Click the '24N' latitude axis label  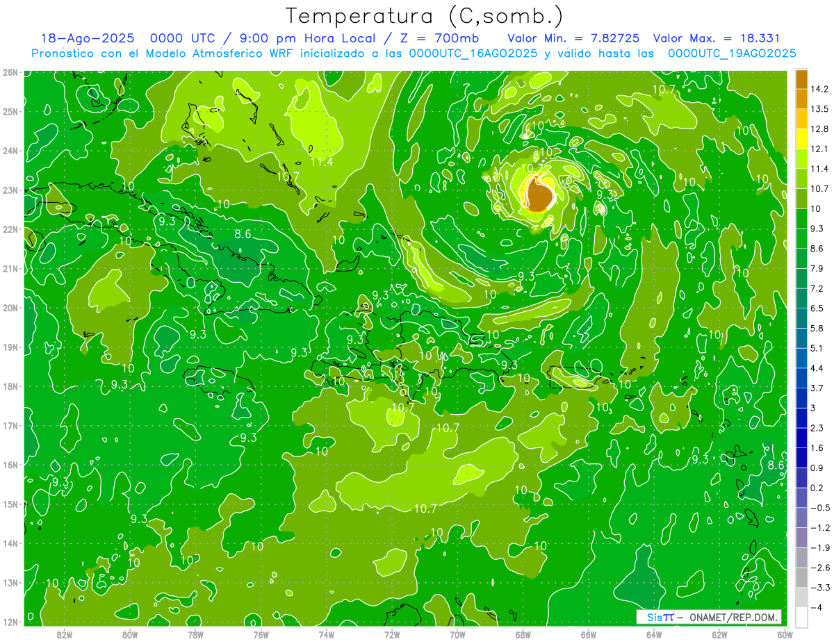click(10, 150)
